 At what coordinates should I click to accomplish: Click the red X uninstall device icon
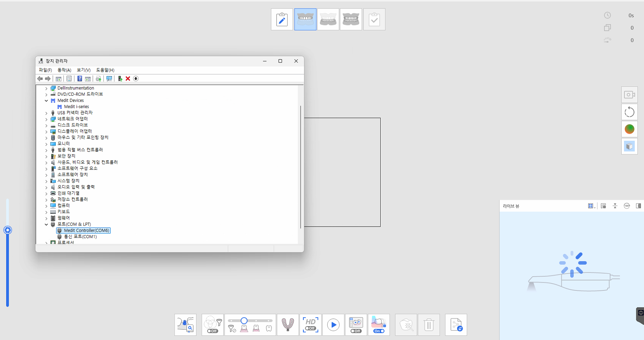pos(128,79)
